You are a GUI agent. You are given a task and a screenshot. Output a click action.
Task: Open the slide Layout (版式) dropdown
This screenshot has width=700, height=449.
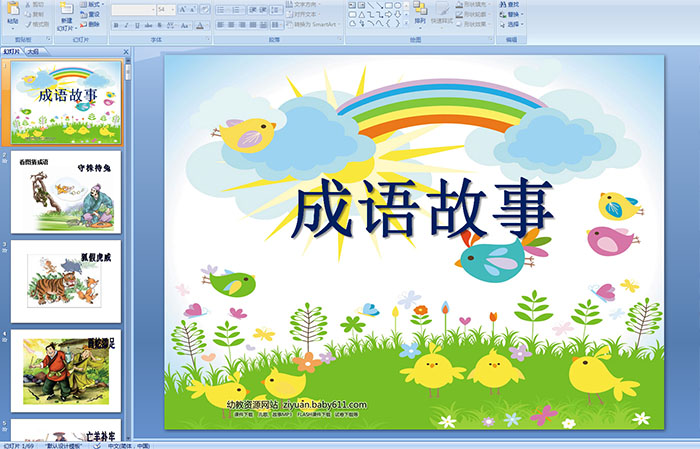point(92,4)
